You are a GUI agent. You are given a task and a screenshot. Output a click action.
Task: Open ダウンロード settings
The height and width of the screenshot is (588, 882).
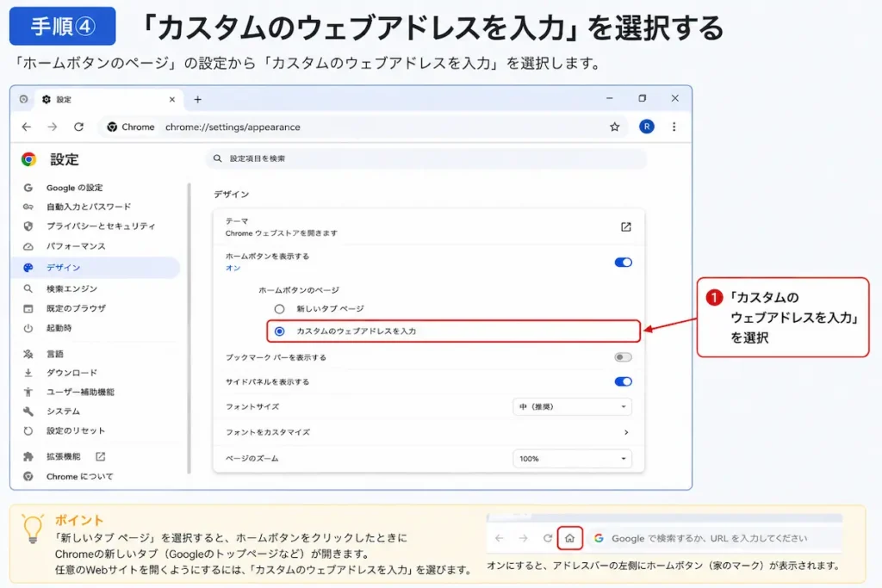(72, 373)
